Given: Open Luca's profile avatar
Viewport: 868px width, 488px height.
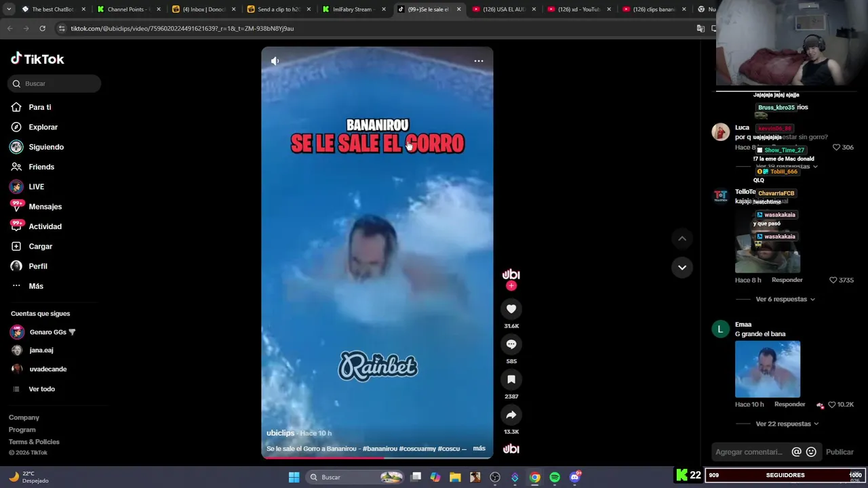Looking at the screenshot, I should point(720,131).
